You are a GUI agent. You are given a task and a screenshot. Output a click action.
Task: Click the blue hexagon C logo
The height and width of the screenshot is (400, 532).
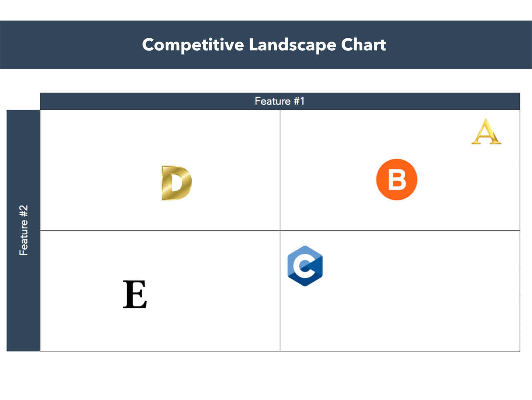pyautogui.click(x=305, y=266)
